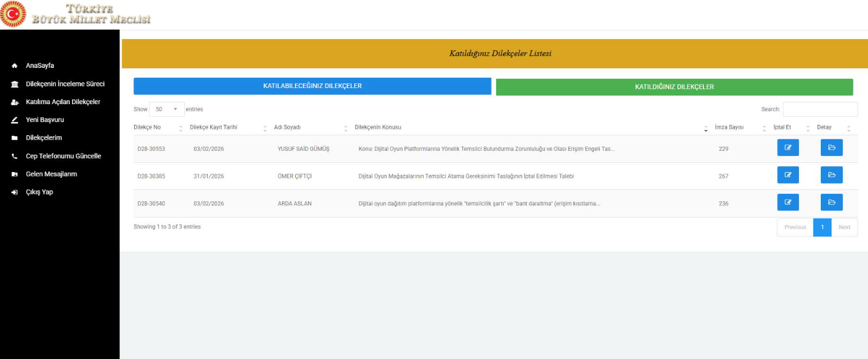Click subject text starting 'Dijital oyun dağıtım platformlarına'

[x=479, y=204]
